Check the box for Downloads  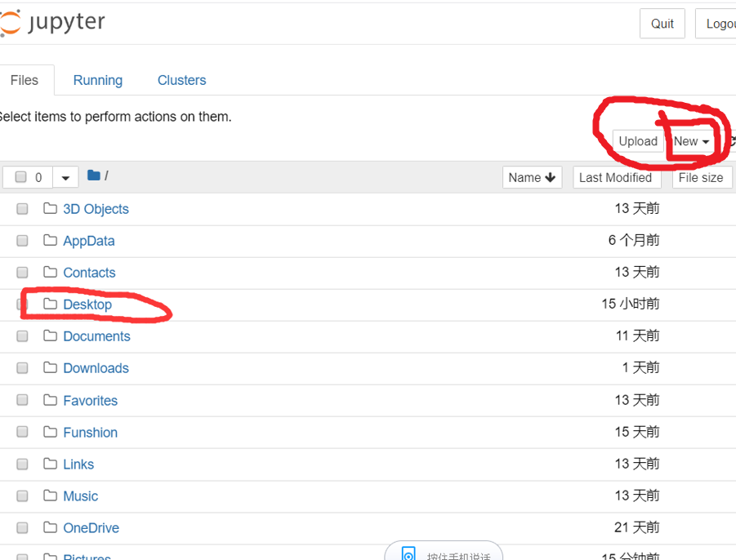(x=22, y=368)
